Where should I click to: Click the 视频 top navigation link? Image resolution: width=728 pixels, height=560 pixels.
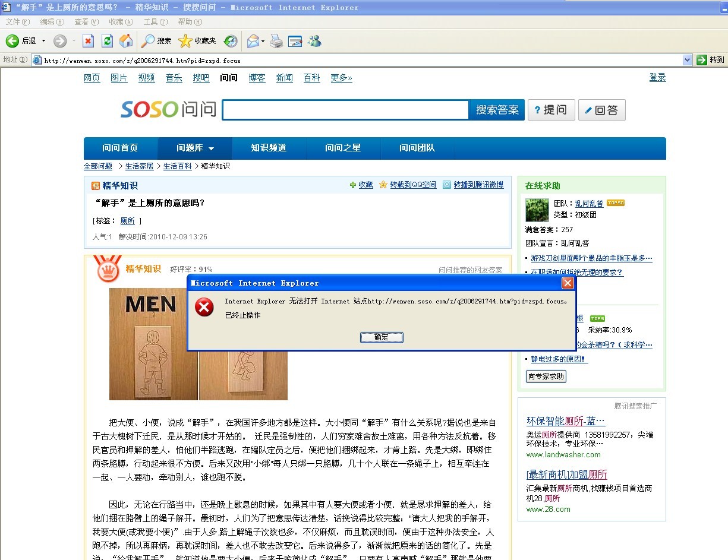(x=146, y=78)
